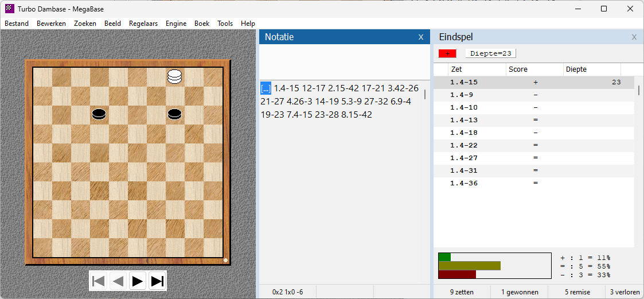Click the red plus result indicator
Viewport: 644px width, 299px height.
pyautogui.click(x=447, y=53)
